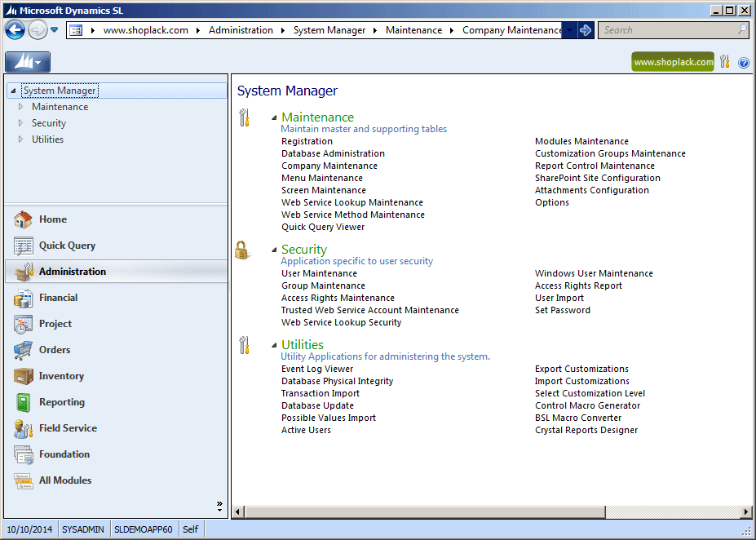
Task: Click the Go arrow beside address bar
Action: (x=586, y=30)
